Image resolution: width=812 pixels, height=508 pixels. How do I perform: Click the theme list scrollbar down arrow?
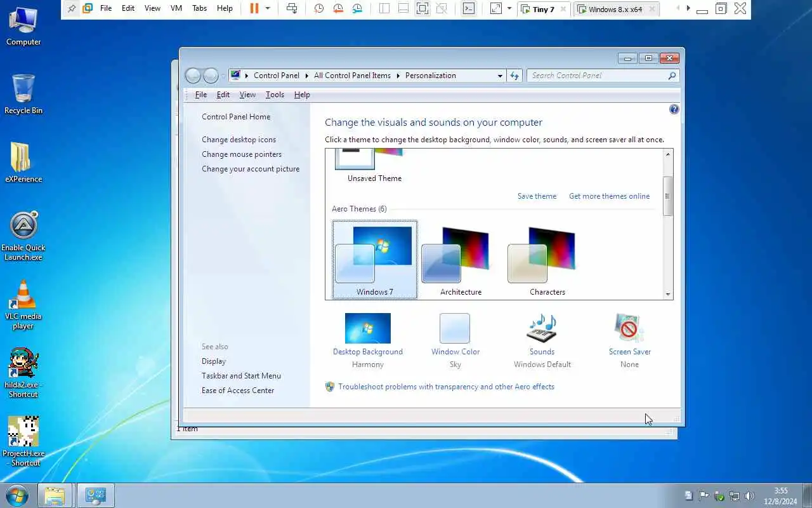(x=667, y=295)
